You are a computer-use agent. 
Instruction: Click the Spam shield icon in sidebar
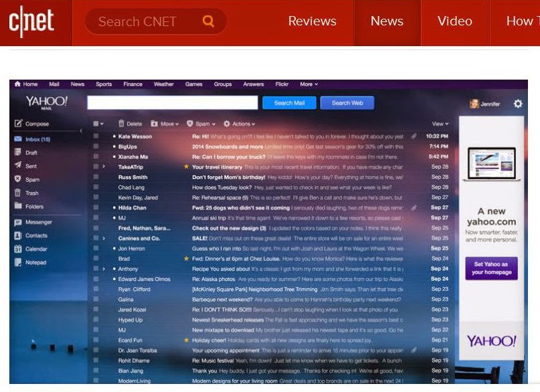tap(18, 179)
